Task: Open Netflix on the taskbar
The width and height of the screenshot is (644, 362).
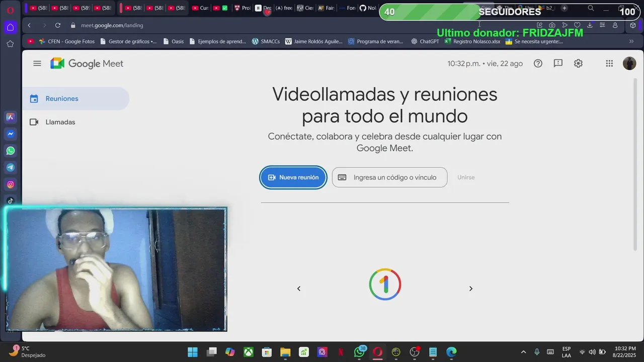Action: [x=341, y=352]
